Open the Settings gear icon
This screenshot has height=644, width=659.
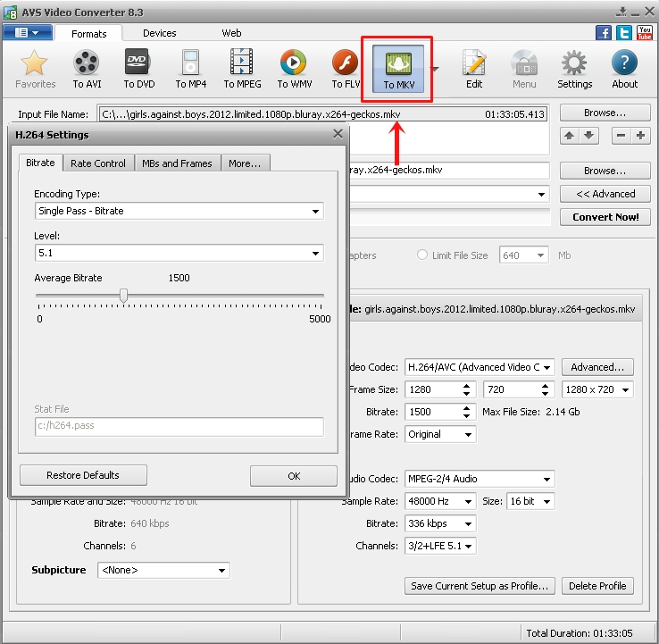click(574, 69)
